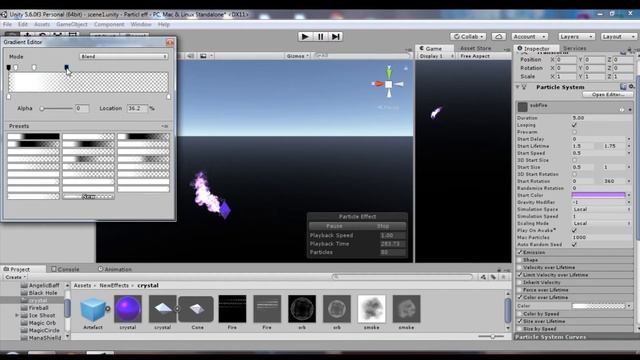Click the Play button in toolbar
Viewport: 640px width, 360px height.
(x=304, y=36)
